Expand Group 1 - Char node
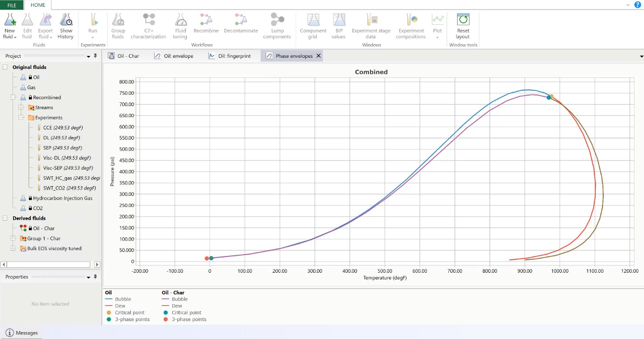 pyautogui.click(x=14, y=238)
